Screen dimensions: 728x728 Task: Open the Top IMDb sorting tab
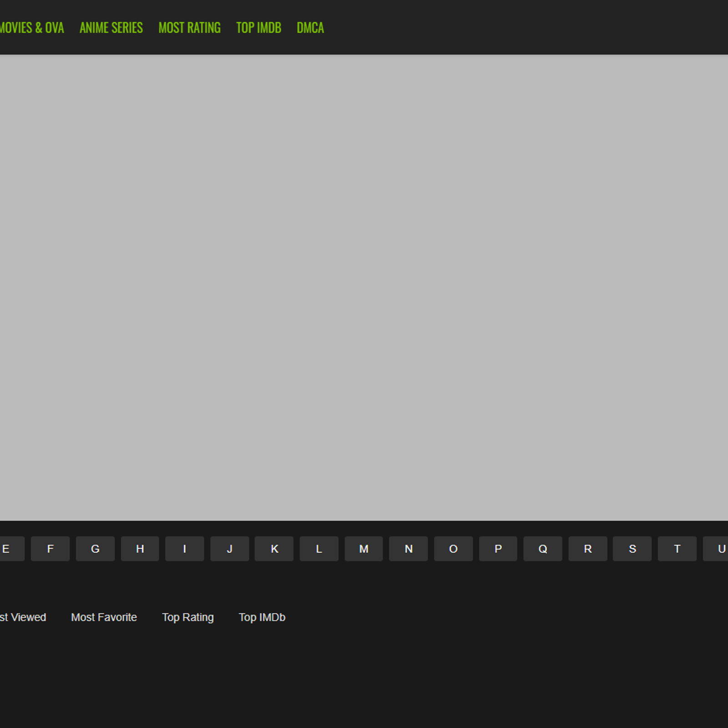point(262,617)
